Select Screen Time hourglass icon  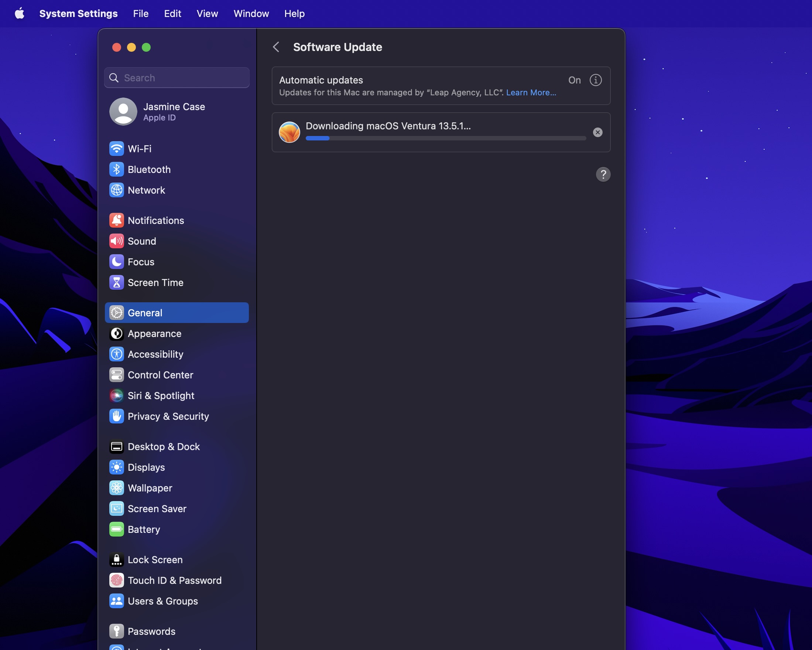point(116,282)
